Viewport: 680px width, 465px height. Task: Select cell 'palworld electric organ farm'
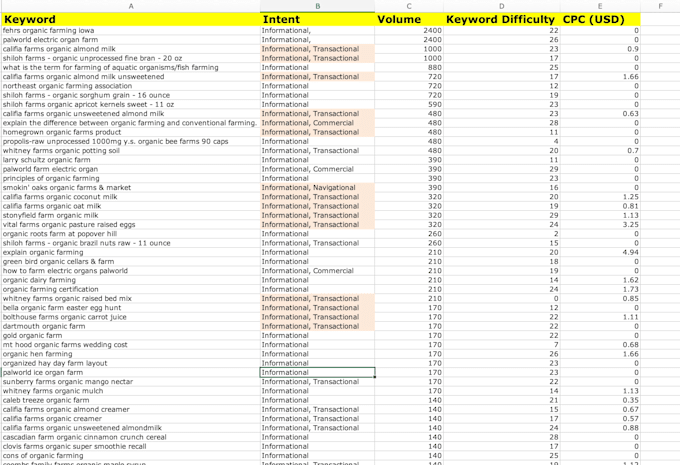click(x=131, y=39)
